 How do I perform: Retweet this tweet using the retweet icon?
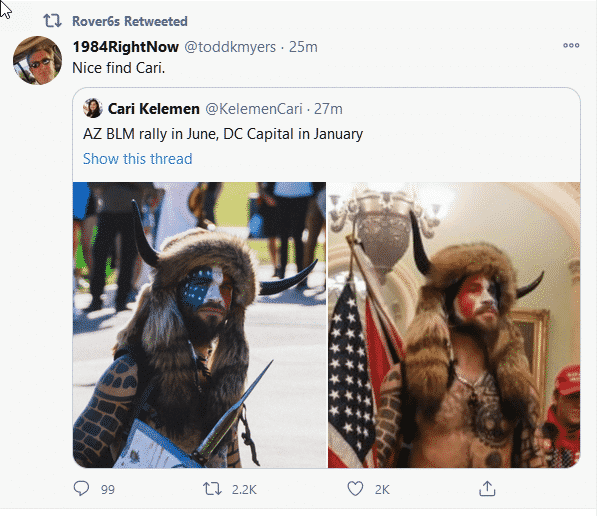(x=213, y=489)
